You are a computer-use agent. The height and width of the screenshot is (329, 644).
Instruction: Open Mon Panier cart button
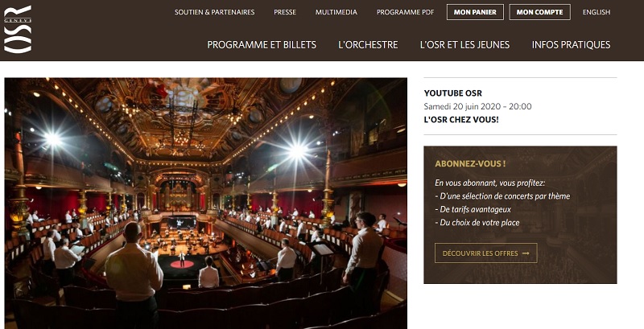pyautogui.click(x=475, y=12)
